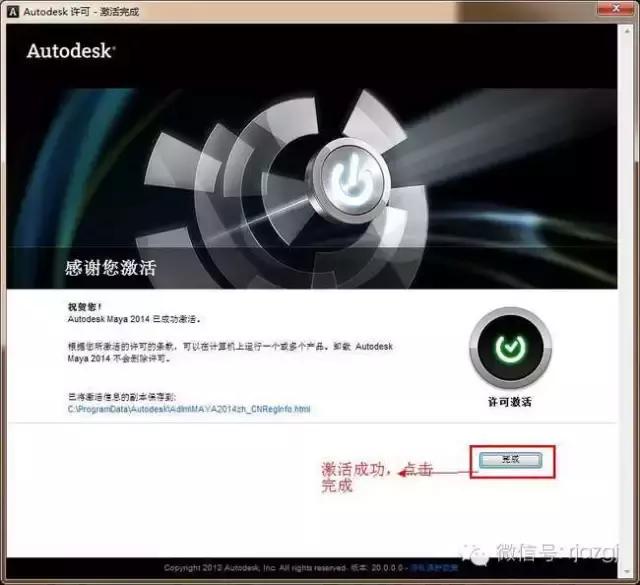The height and width of the screenshot is (585, 640).
Task: Click the 已将激活信息的副本保存到 label
Action: point(122,397)
